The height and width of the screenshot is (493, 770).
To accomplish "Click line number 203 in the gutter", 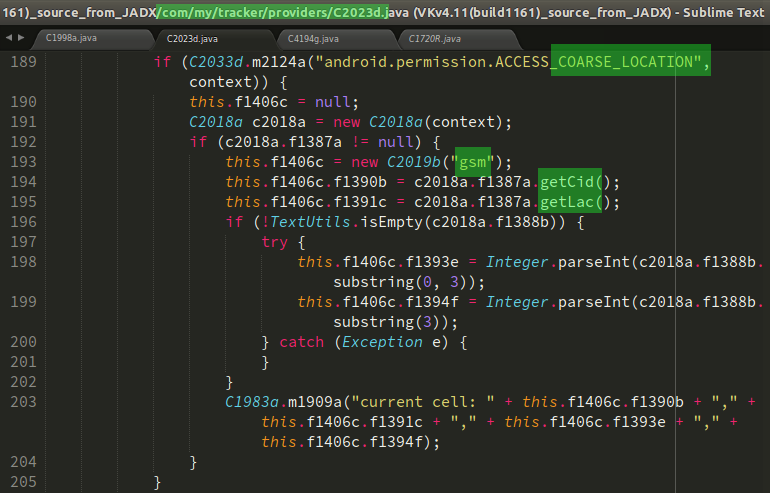I will (x=20, y=402).
